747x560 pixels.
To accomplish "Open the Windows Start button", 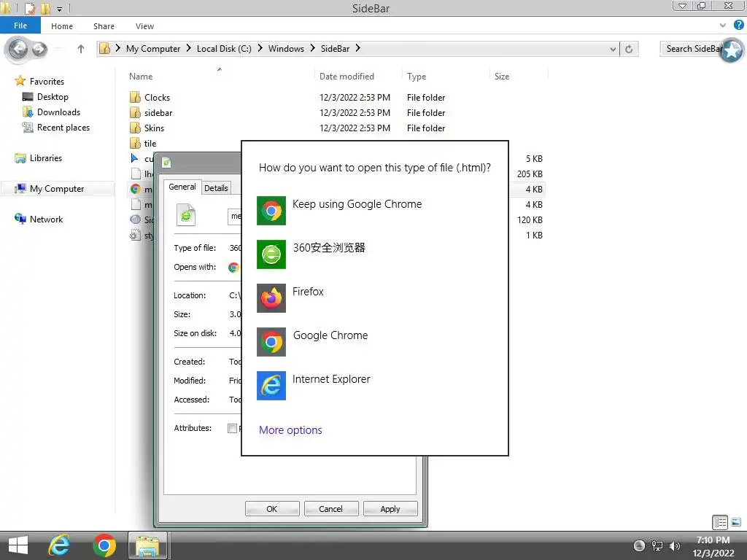I will 18,545.
